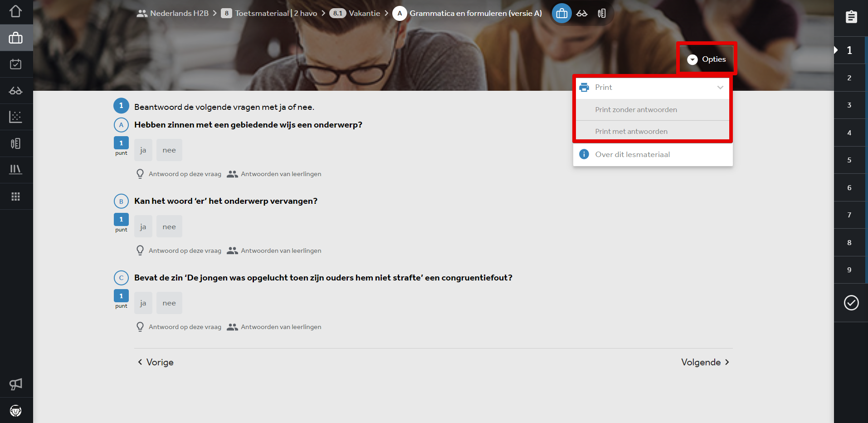Select 'nee' for question B
The image size is (868, 423).
pos(169,226)
